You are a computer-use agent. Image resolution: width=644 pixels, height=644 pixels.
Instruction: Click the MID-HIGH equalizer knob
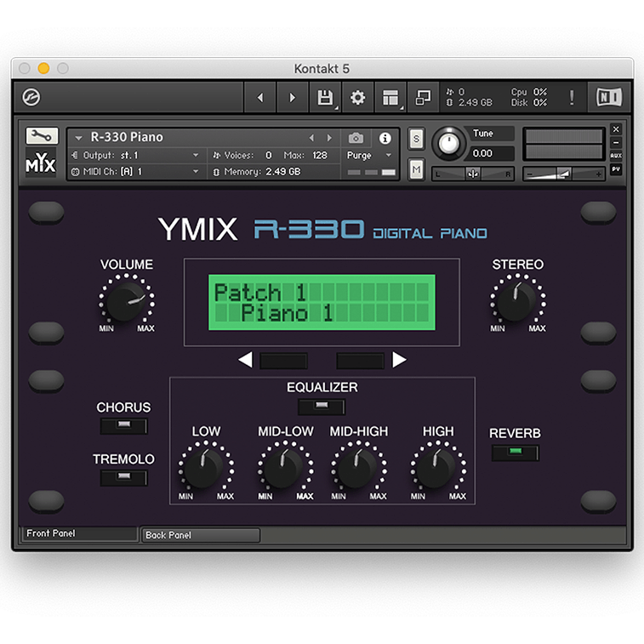pos(357,469)
